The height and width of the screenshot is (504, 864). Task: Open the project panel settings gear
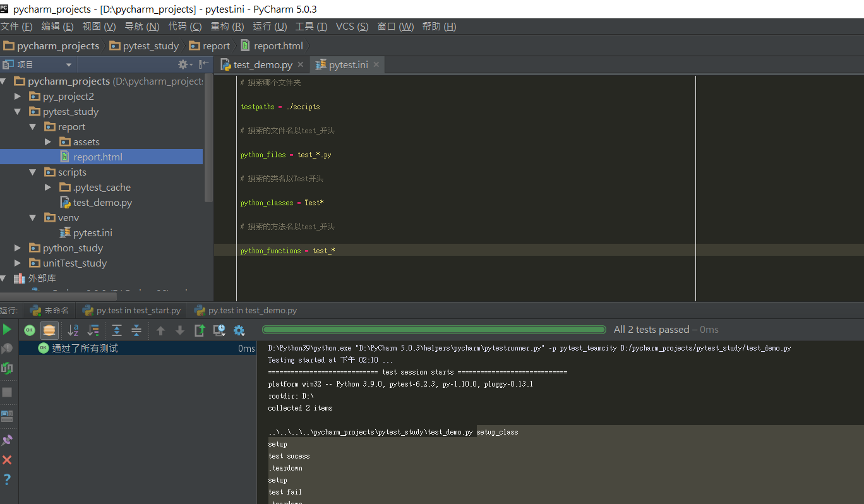pos(184,64)
